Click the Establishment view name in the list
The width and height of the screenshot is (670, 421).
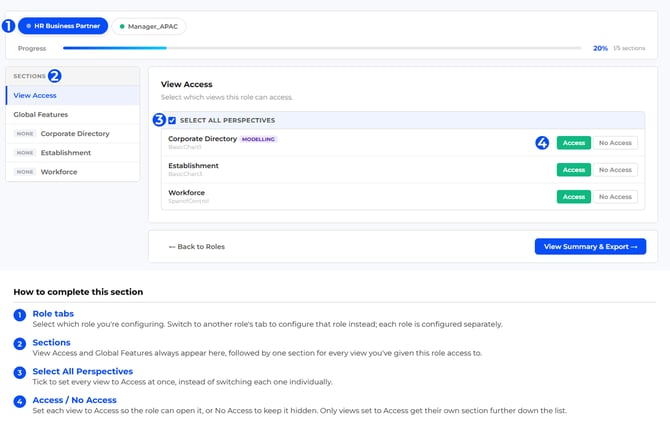tap(193, 166)
